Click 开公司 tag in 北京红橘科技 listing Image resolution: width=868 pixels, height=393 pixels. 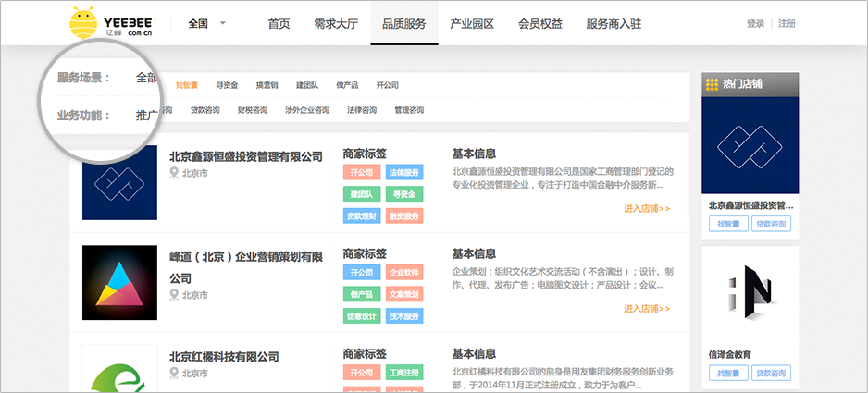point(362,372)
